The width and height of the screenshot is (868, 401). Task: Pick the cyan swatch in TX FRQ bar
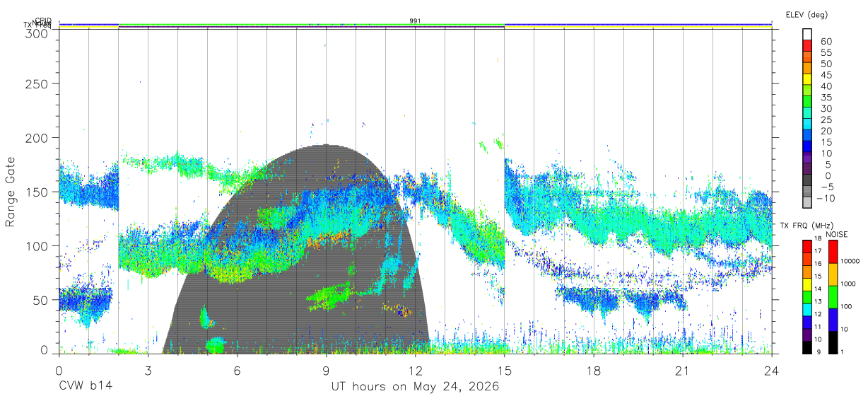point(807,310)
